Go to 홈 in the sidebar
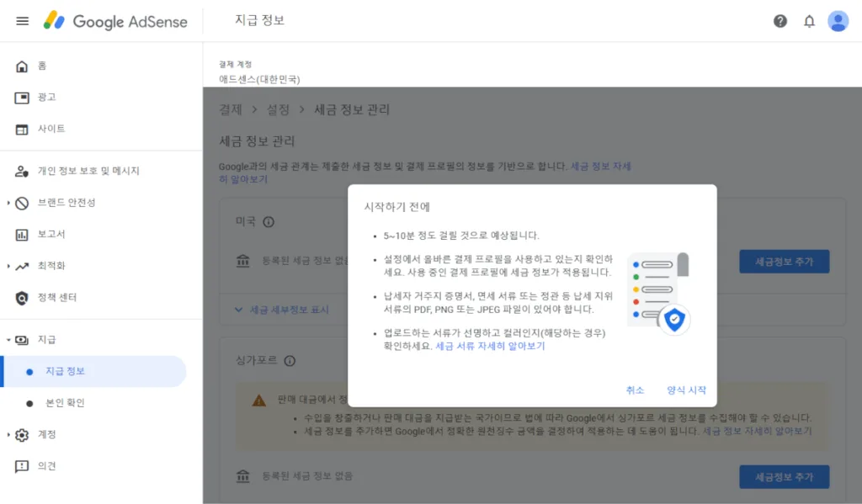 [x=42, y=66]
